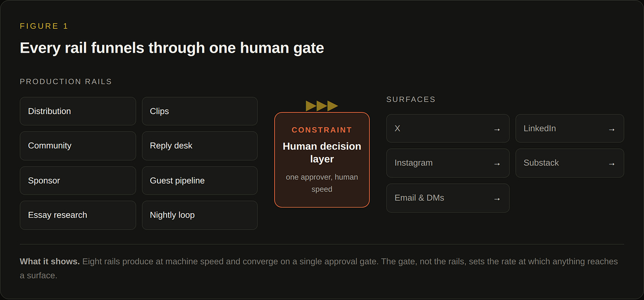This screenshot has height=300, width=644.
Task: Select the Human decision layer constraint box
Action: [x=322, y=160]
